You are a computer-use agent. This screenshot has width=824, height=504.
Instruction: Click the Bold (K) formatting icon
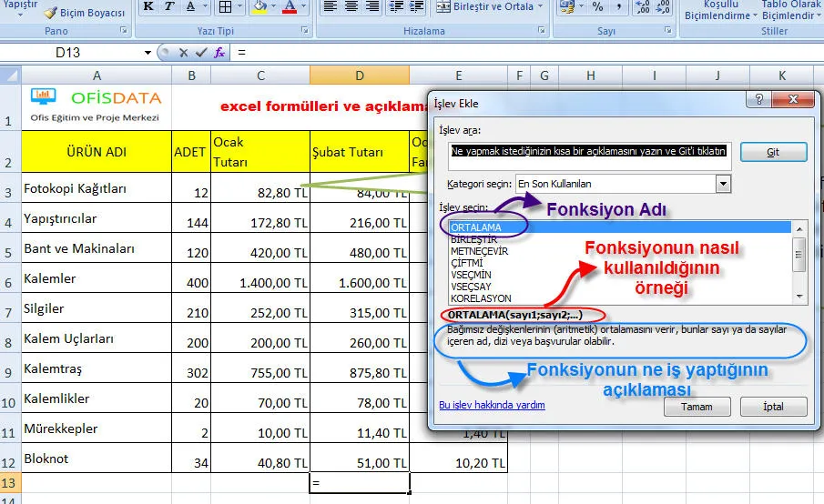[x=147, y=7]
